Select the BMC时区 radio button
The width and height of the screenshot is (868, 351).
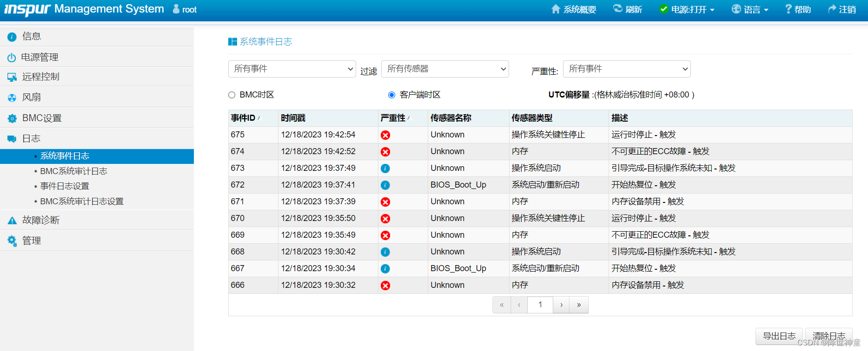click(x=232, y=95)
